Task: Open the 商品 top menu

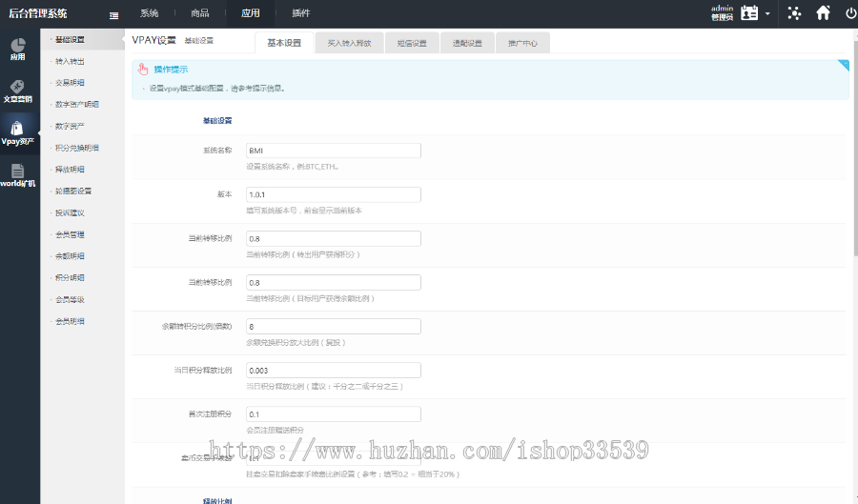Action: point(200,13)
